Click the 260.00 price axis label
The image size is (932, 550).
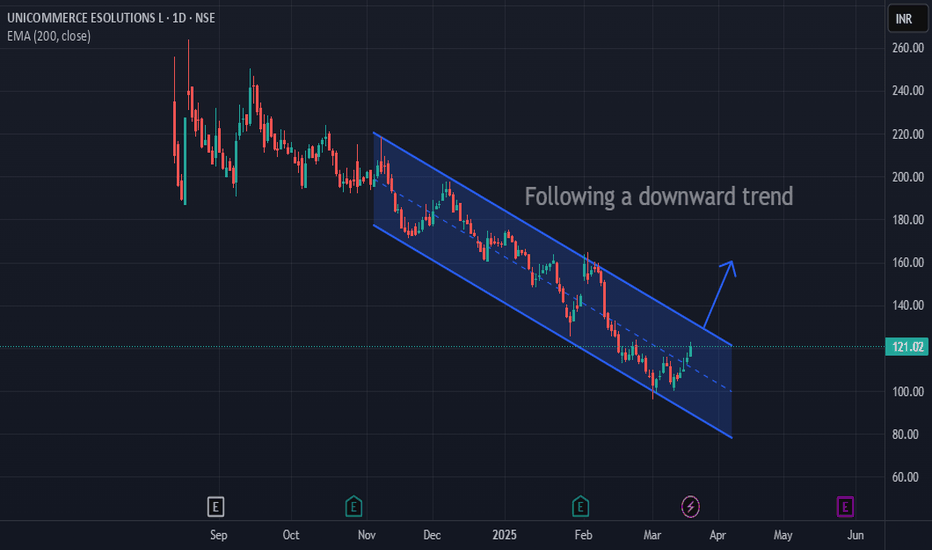[x=908, y=48]
